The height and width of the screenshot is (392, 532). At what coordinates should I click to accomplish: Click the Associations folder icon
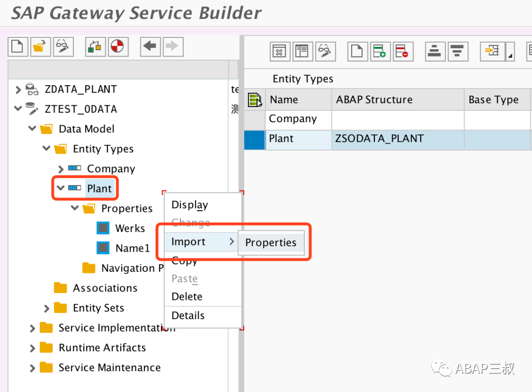click(61, 288)
